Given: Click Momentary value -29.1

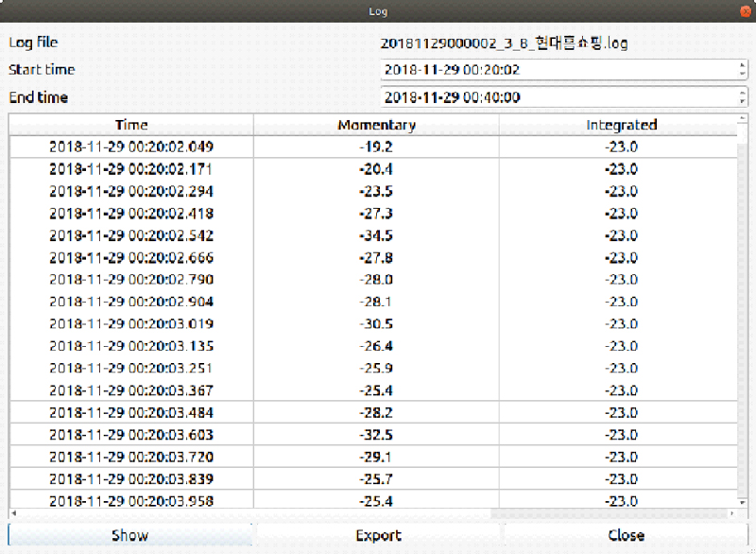Looking at the screenshot, I should pyautogui.click(x=376, y=457).
